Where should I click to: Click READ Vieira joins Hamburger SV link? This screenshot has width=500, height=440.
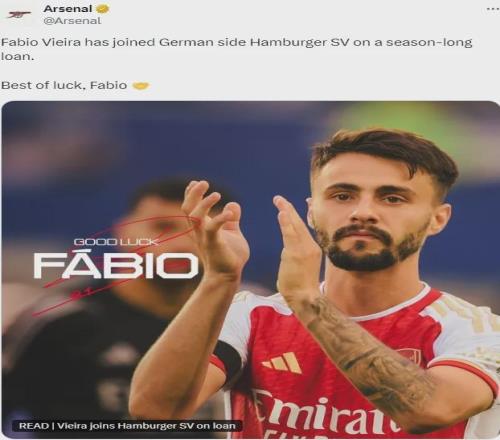[x=127, y=426]
